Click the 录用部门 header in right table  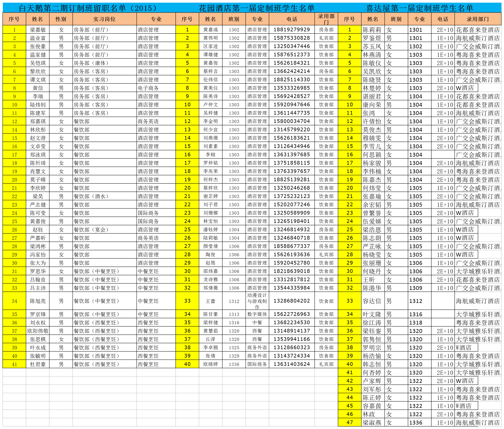point(478,19)
